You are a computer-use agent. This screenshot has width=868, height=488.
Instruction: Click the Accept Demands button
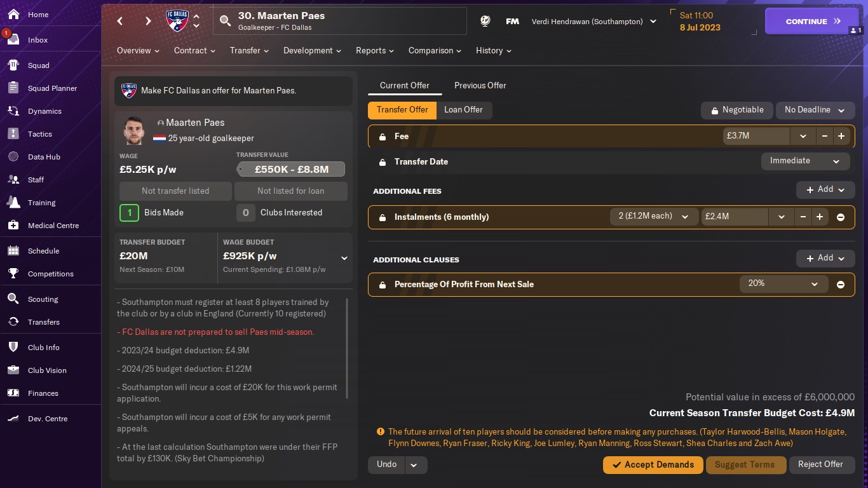tap(653, 464)
